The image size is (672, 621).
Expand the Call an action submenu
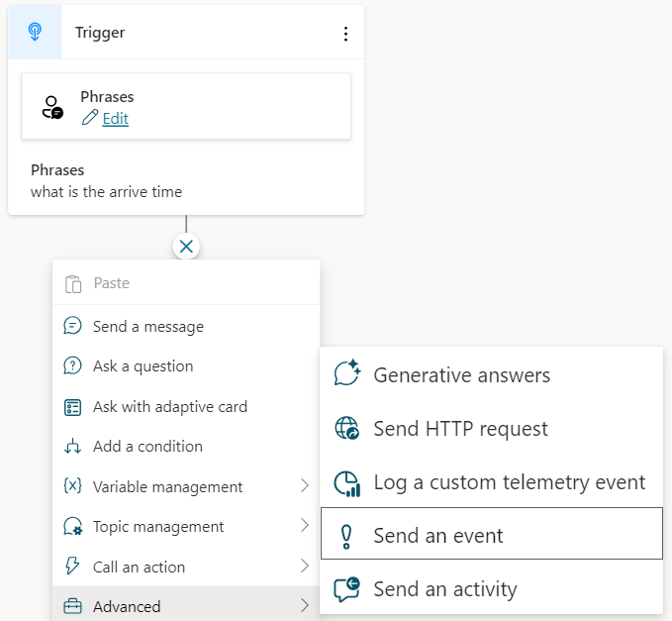(x=186, y=567)
